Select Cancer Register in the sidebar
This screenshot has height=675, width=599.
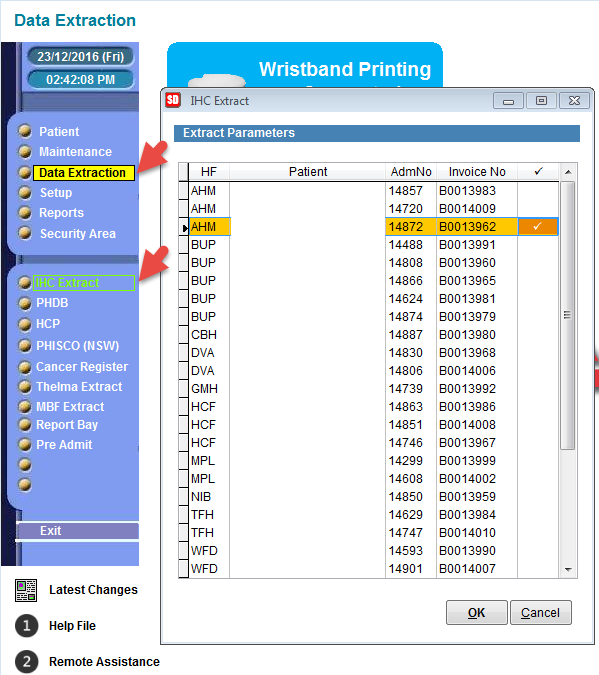82,367
